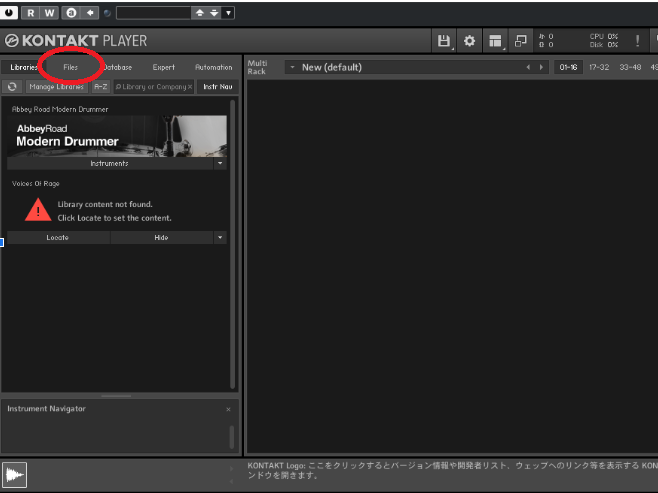Switch to the Expert tab
The height and width of the screenshot is (493, 658).
point(164,67)
